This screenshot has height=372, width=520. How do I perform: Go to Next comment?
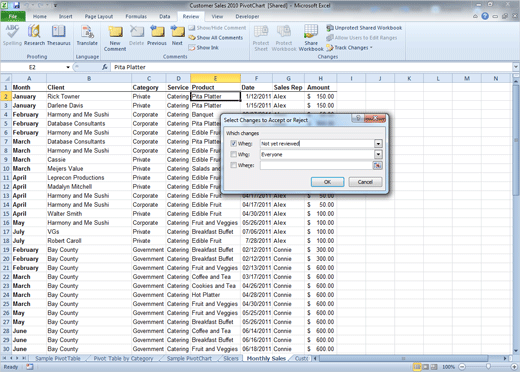tap(177, 35)
